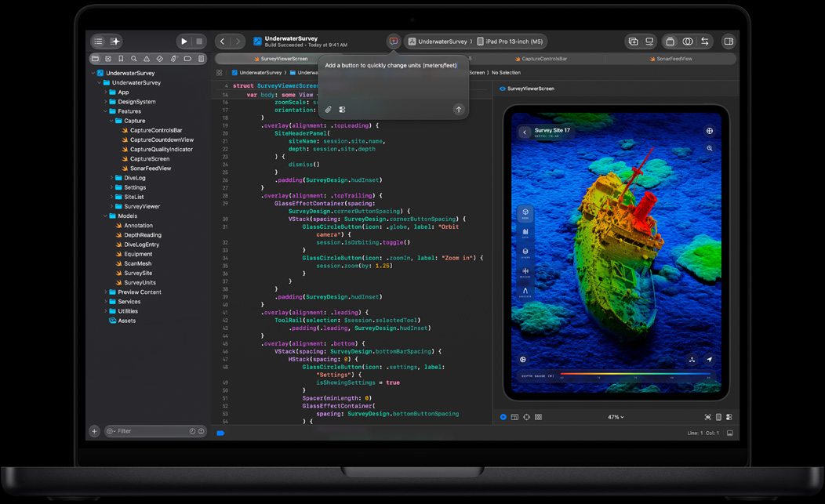Screen dimensions: 825x504
Task: Toggle the debug area at bottom right
Action: [730, 433]
